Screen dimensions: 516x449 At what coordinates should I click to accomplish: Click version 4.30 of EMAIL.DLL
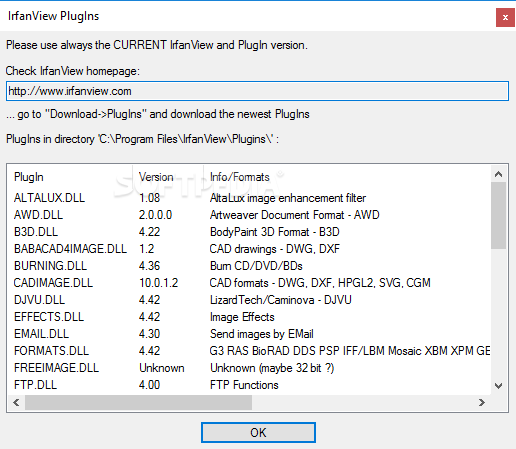150,334
